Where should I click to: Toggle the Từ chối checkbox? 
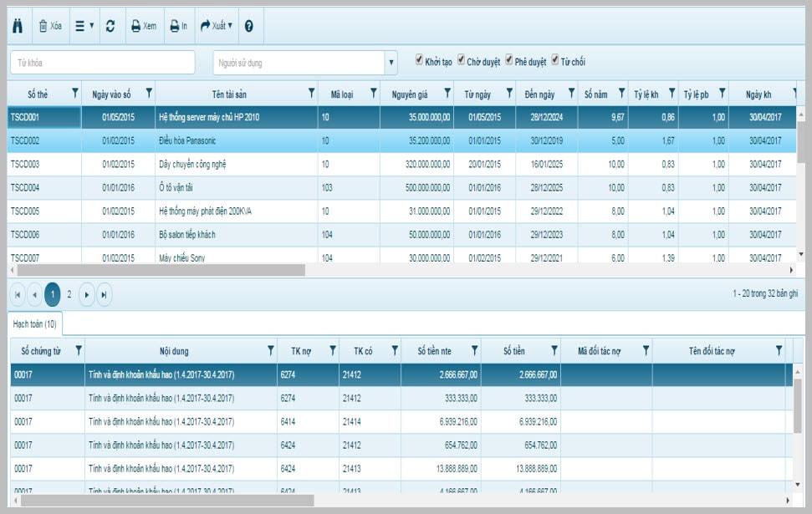[x=555, y=60]
